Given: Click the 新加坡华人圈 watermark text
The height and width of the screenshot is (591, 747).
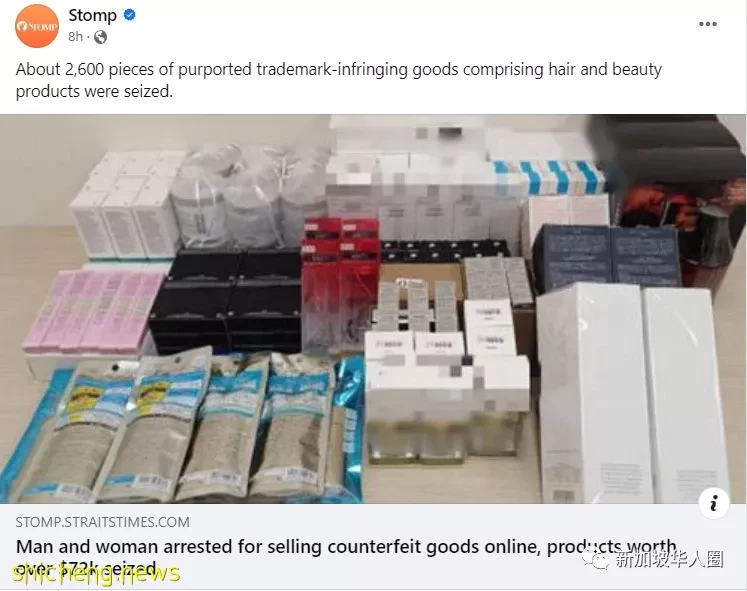Looking at the screenshot, I should [669, 559].
